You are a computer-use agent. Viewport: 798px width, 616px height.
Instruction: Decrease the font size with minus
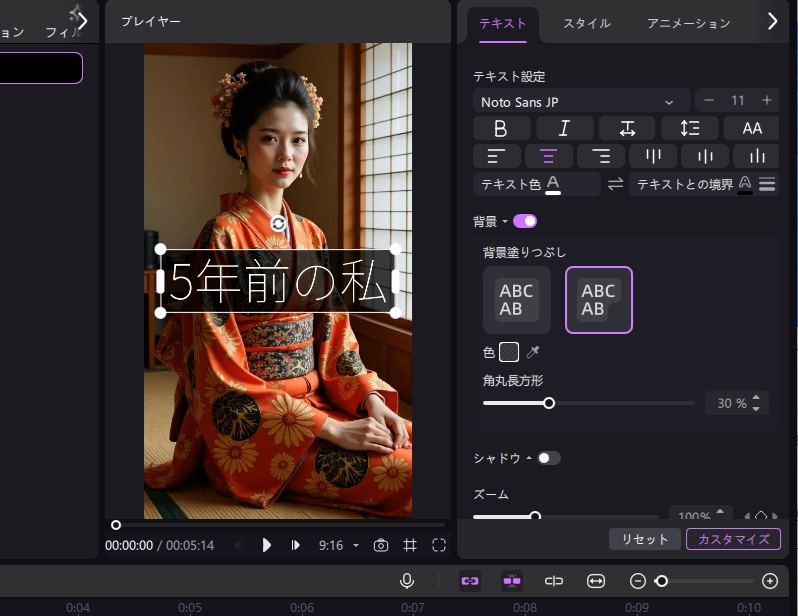point(708,100)
